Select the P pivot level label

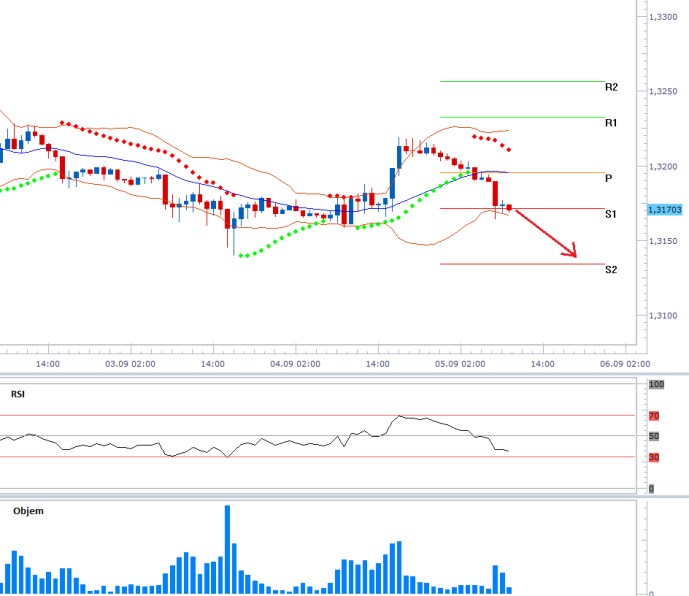(x=609, y=178)
